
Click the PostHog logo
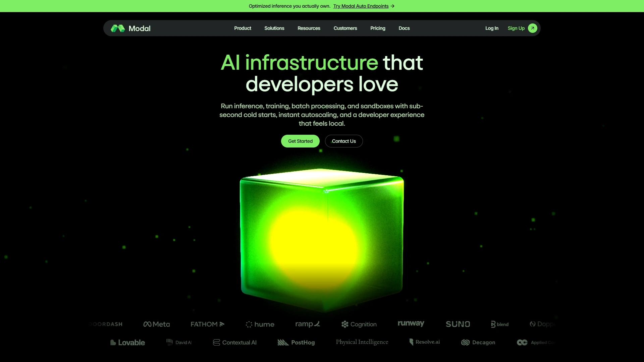tap(296, 343)
